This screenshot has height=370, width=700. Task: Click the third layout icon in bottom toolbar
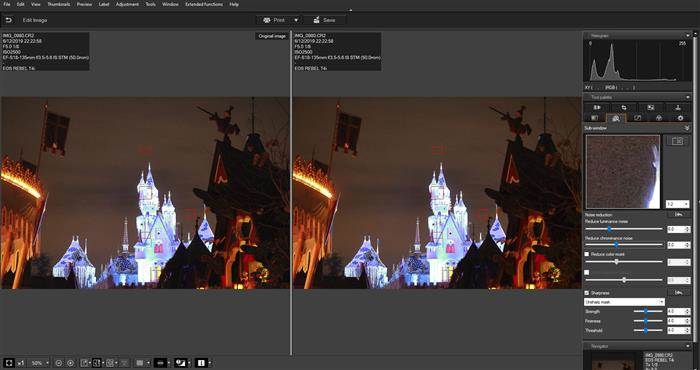coord(111,363)
